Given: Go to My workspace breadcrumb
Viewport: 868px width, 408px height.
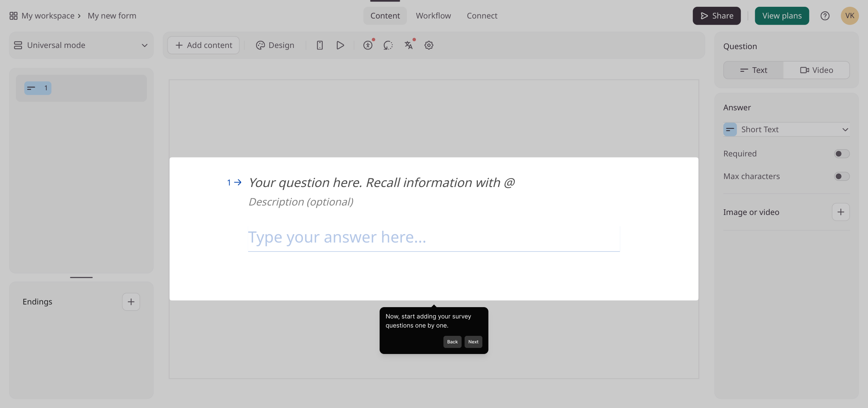Looking at the screenshot, I should pos(48,16).
